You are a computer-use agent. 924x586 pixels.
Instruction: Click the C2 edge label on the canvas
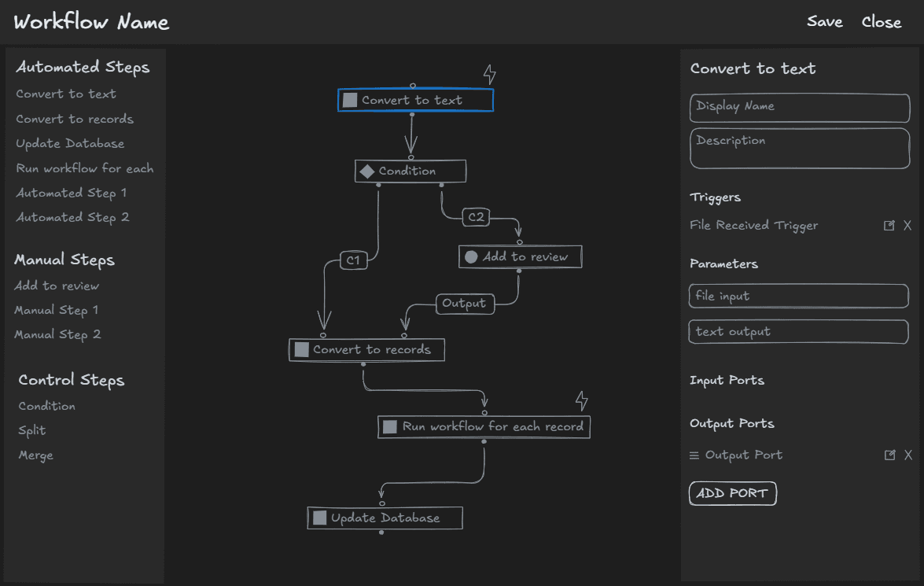(476, 217)
